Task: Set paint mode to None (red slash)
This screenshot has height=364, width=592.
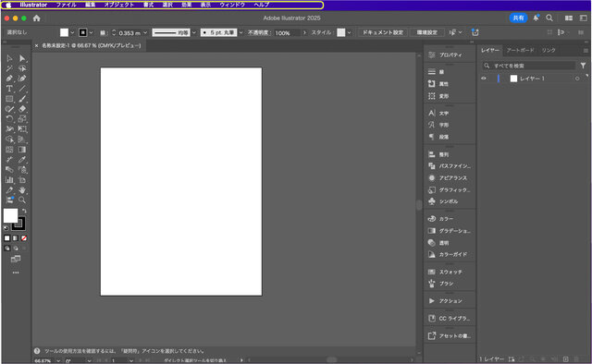Action: 24,238
